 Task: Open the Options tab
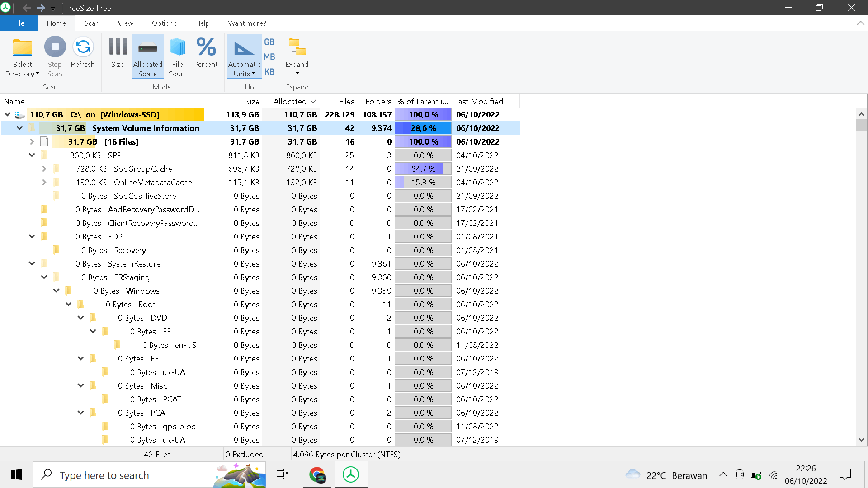coord(164,23)
